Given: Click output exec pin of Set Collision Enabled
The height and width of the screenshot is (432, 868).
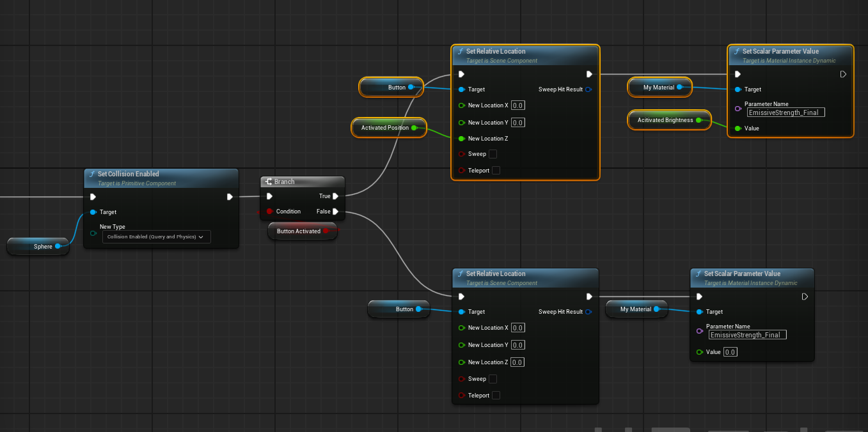Looking at the screenshot, I should [230, 197].
